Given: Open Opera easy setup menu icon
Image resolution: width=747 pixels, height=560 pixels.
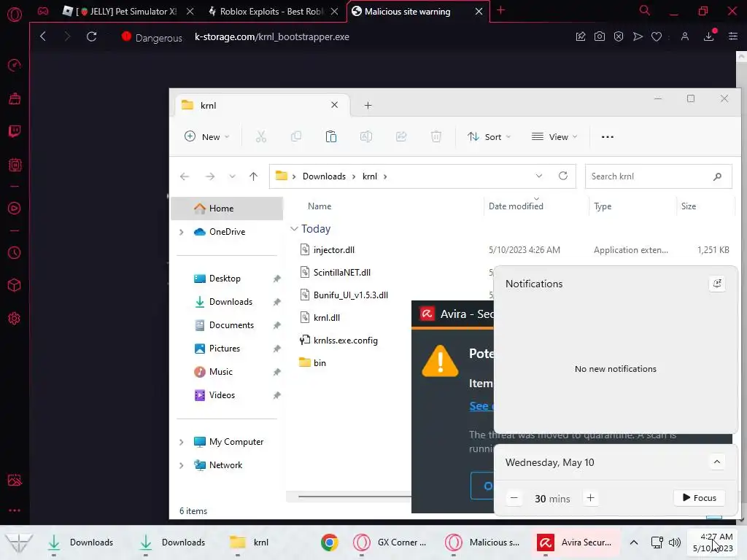Looking at the screenshot, I should pos(733,36).
